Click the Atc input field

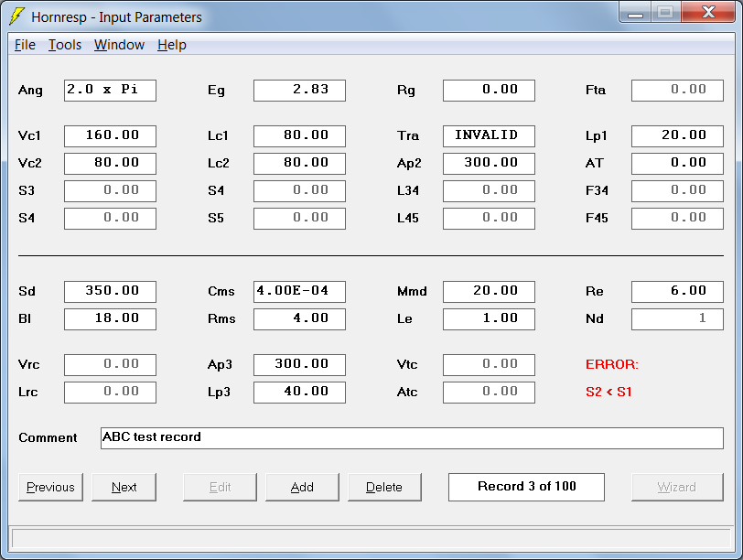tap(489, 393)
